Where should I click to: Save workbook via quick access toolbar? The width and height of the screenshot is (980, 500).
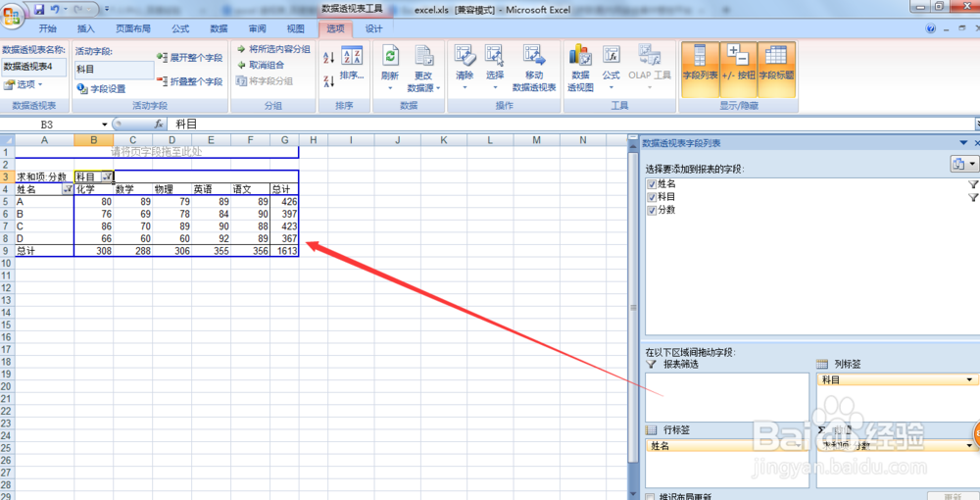point(40,9)
